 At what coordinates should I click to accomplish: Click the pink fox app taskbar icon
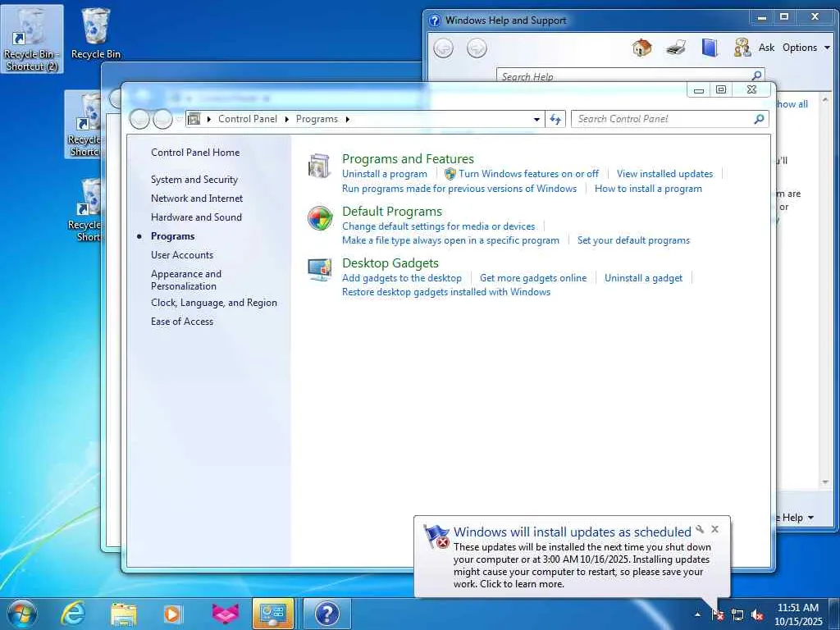coord(225,614)
